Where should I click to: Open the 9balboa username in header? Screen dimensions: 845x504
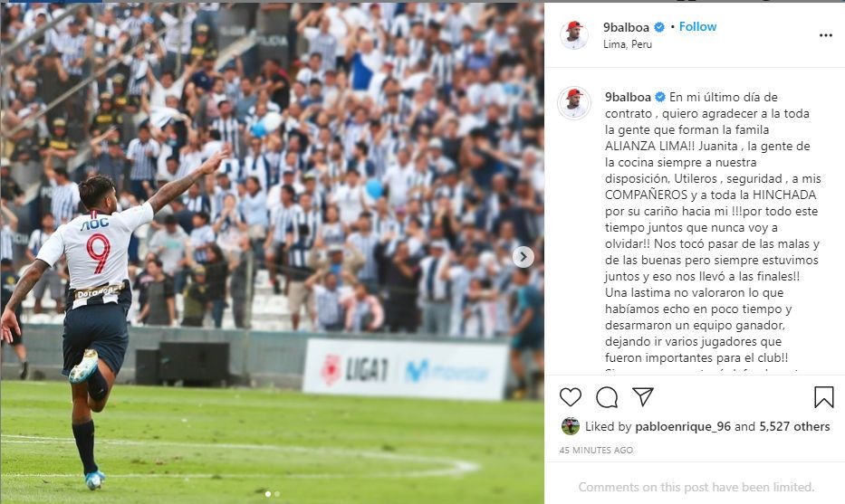[626, 27]
